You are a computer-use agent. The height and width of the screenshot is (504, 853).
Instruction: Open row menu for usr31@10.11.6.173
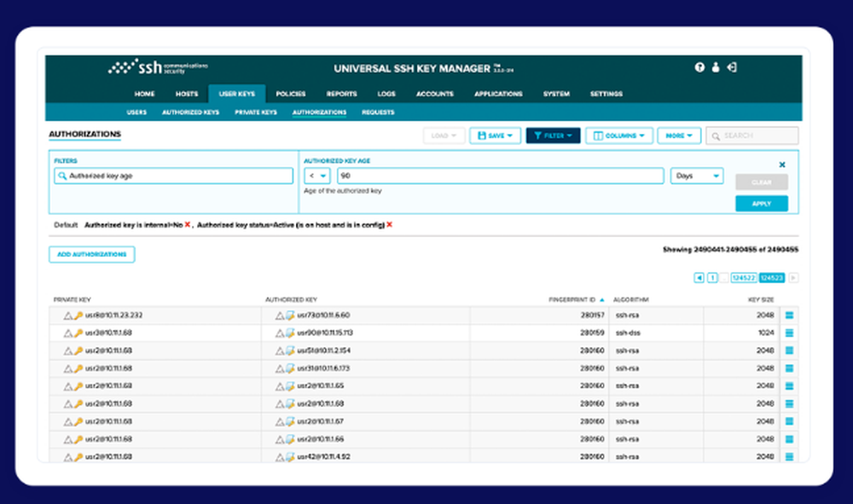tap(789, 368)
